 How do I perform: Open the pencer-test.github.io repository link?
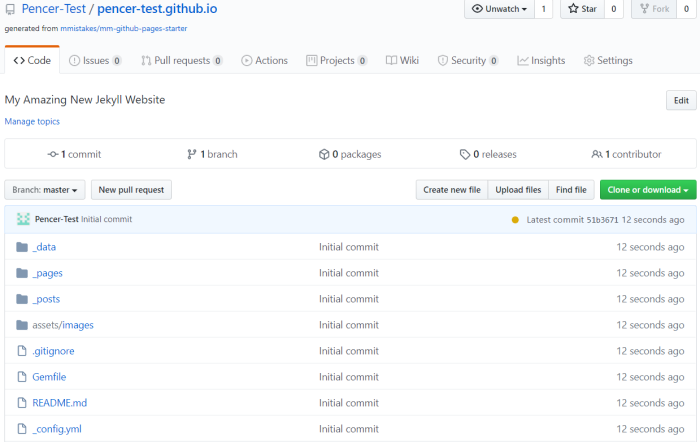157,9
